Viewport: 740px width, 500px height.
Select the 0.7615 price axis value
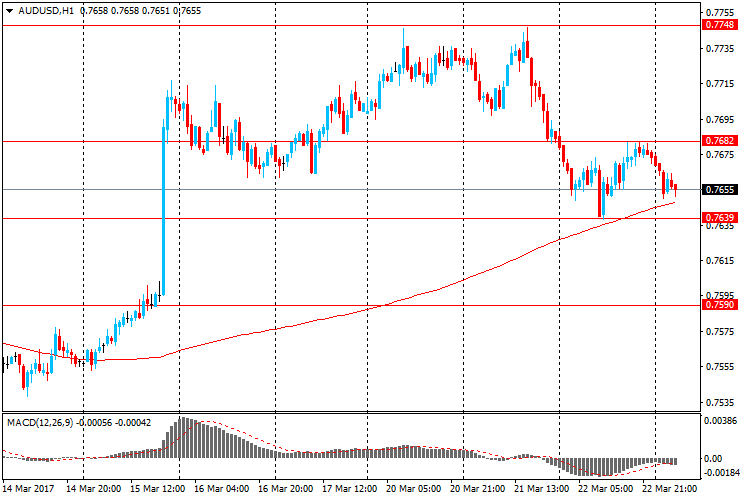pos(720,261)
